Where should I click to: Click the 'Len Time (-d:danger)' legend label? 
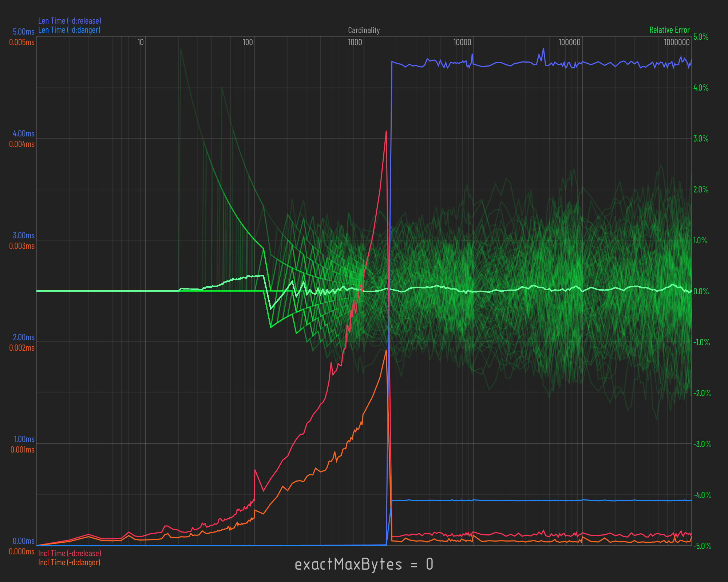pyautogui.click(x=69, y=30)
